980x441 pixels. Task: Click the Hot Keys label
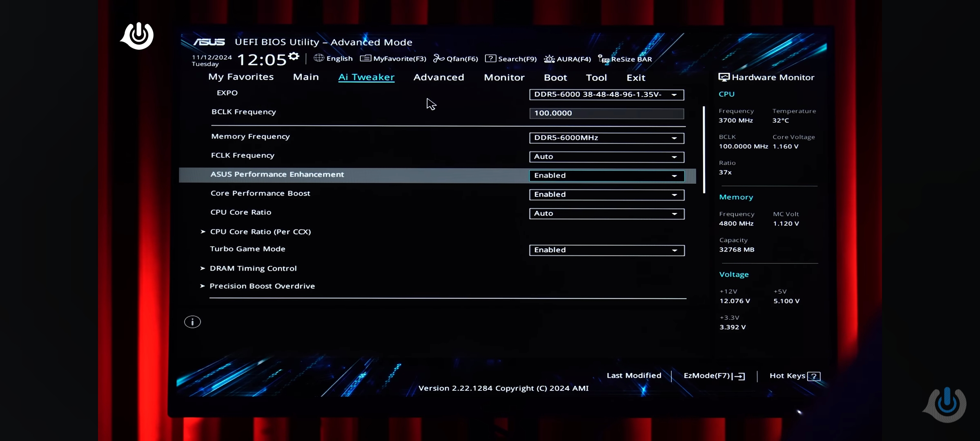coord(787,376)
